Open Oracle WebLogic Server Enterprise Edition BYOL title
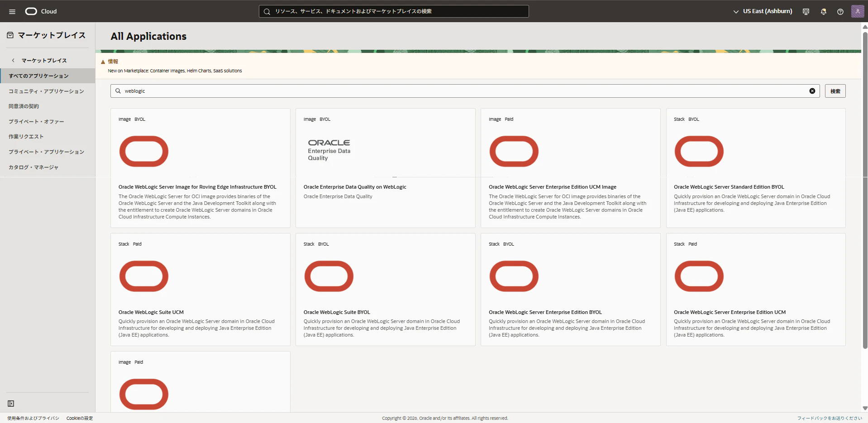Screen dimensions: 868x423 coord(545,312)
